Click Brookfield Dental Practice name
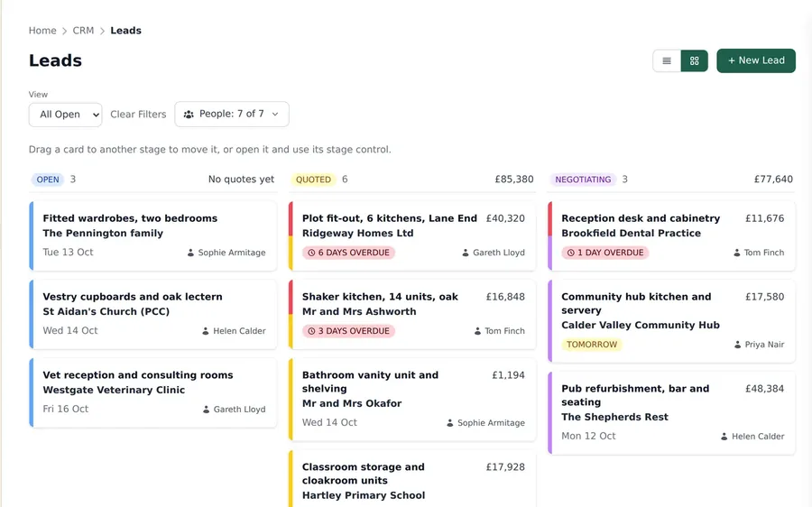Screen dimensions: 812x507 click(x=632, y=234)
